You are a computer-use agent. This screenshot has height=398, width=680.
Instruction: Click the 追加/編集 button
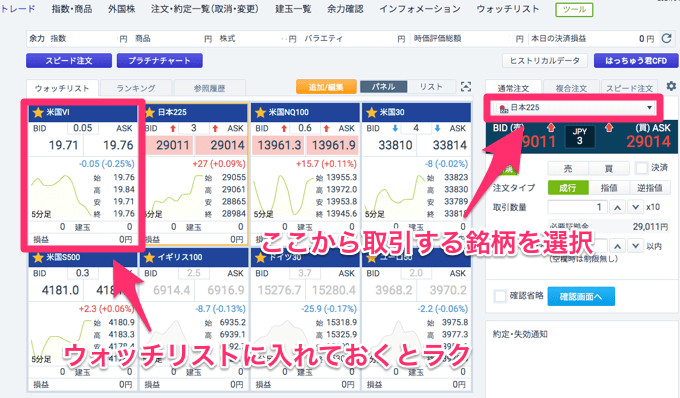point(326,87)
